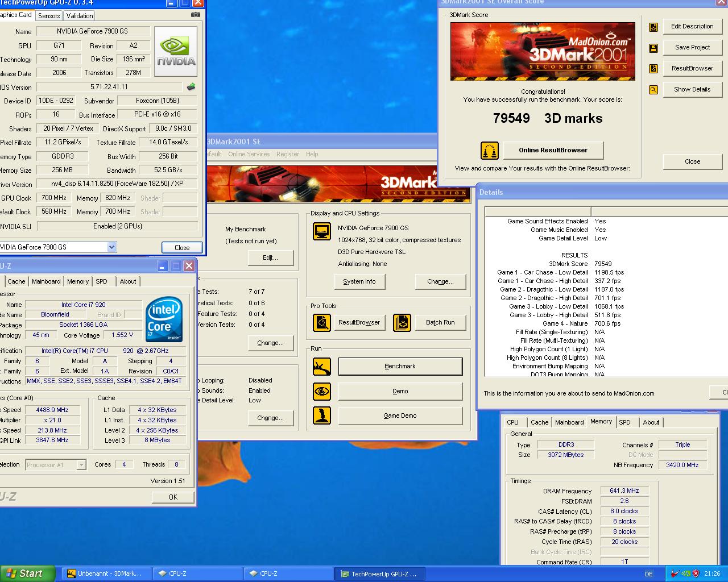Click the DE language indicator in taskbar
This screenshot has width=728, height=582.
coord(649,574)
